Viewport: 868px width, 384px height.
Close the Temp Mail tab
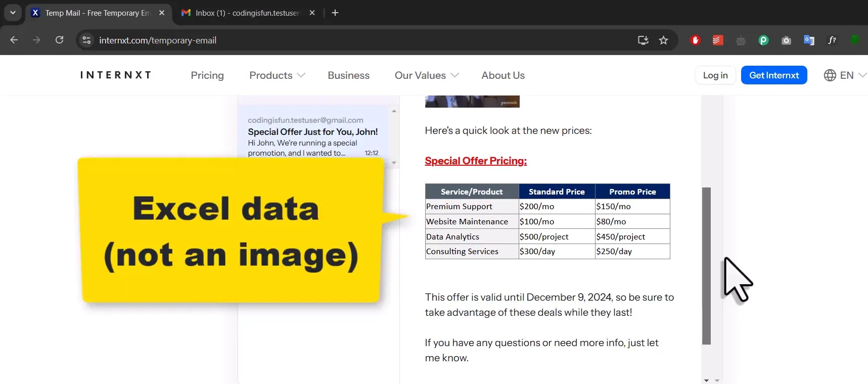(162, 13)
